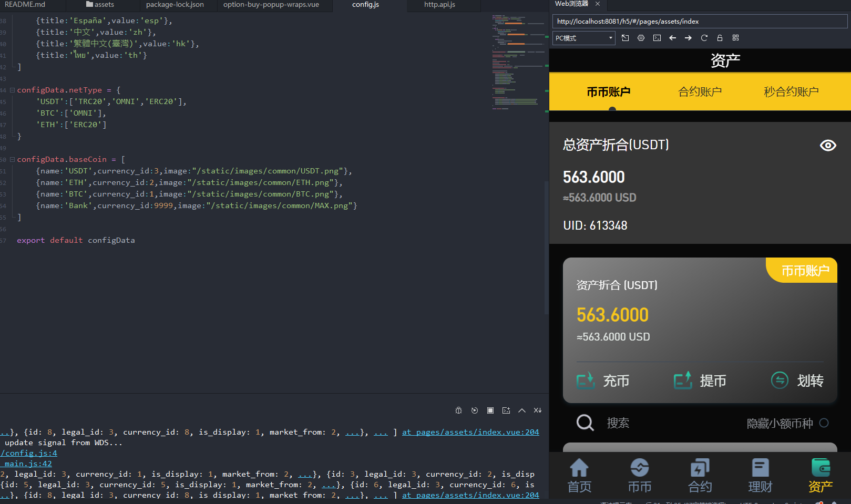Click the code minimap preview
Image resolution: width=851 pixels, height=504 pixels.
coord(518,62)
